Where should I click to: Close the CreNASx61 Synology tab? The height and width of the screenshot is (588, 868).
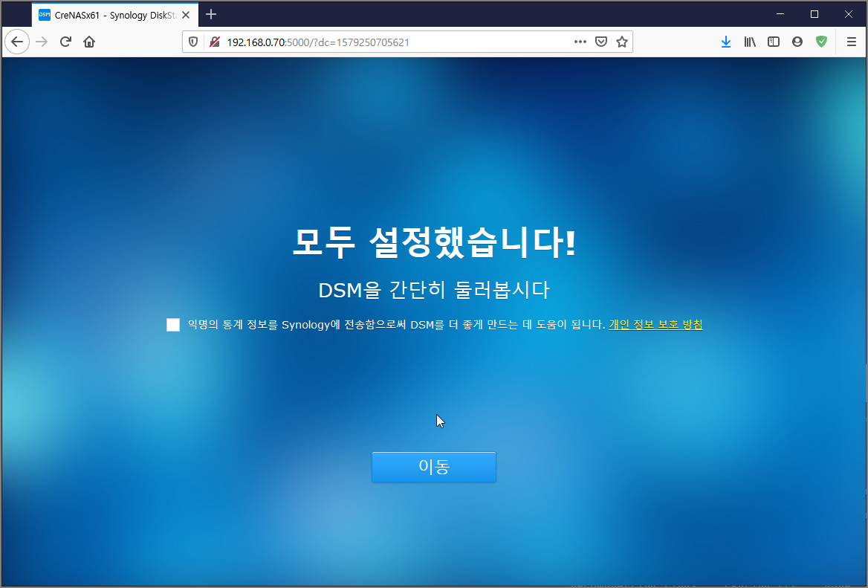[186, 15]
